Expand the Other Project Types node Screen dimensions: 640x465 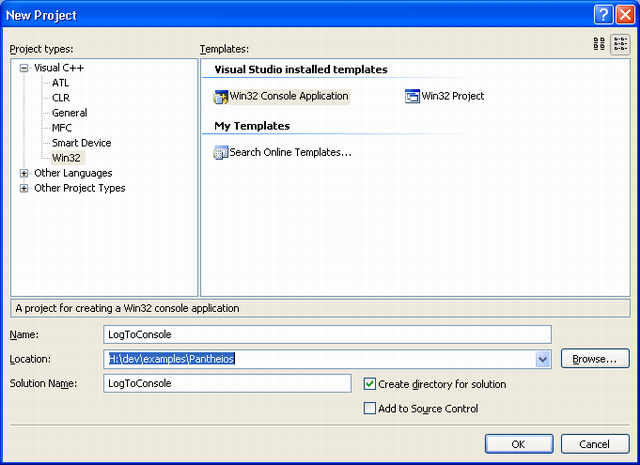click(x=24, y=189)
